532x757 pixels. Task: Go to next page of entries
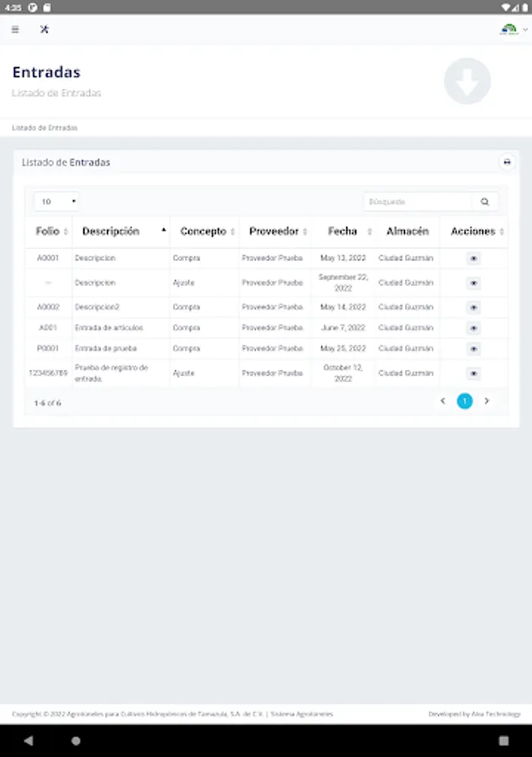pyautogui.click(x=487, y=401)
